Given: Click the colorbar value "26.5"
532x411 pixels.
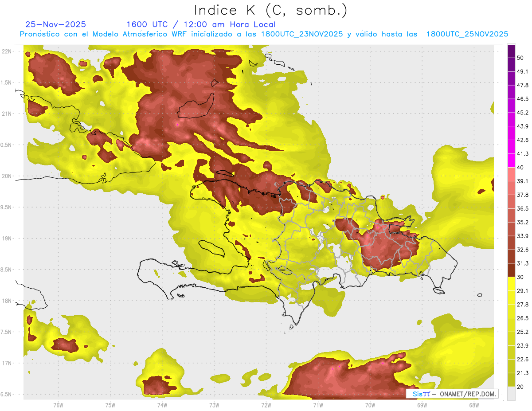Looking at the screenshot, I should pyautogui.click(x=523, y=318).
